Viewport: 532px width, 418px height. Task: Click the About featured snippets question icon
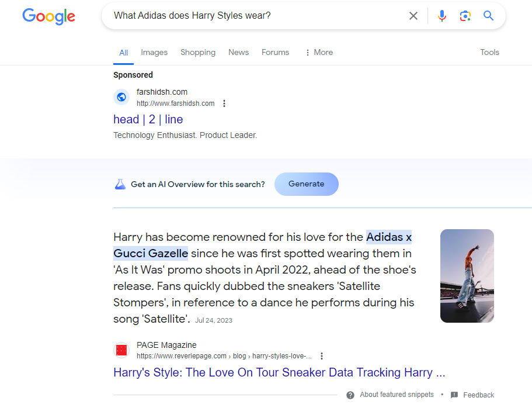[x=350, y=395]
